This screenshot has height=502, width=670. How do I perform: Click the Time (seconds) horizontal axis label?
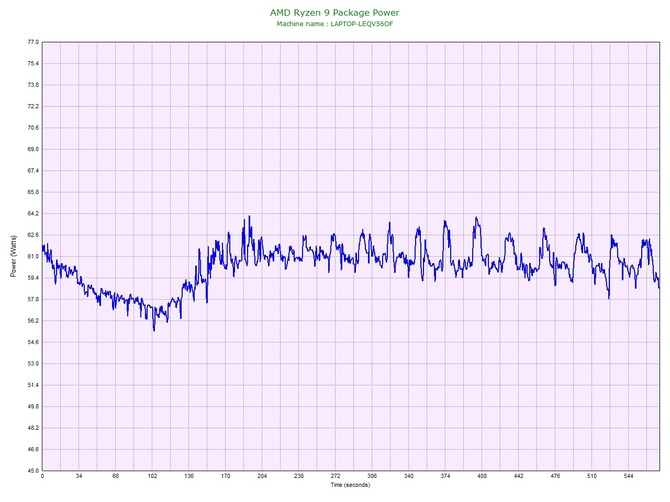click(350, 485)
